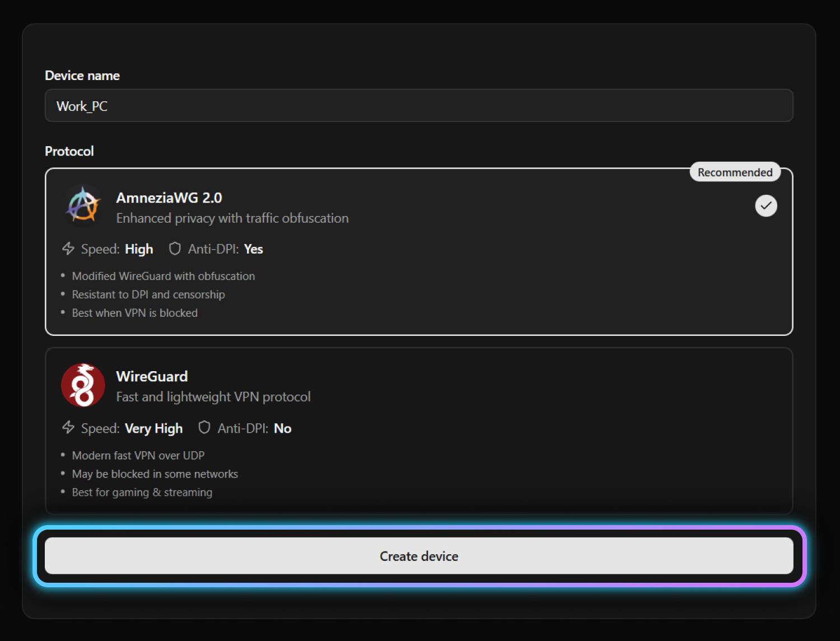Click the Device name input field
The height and width of the screenshot is (641, 840).
point(419,106)
